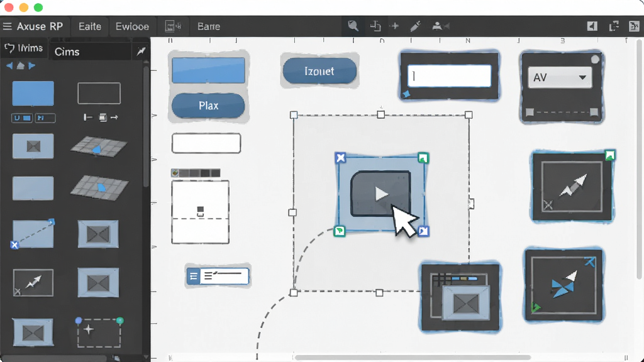This screenshot has height=362, width=644.
Task: Click the layout icon between Ewiooe and Barre
Action: pyautogui.click(x=173, y=26)
